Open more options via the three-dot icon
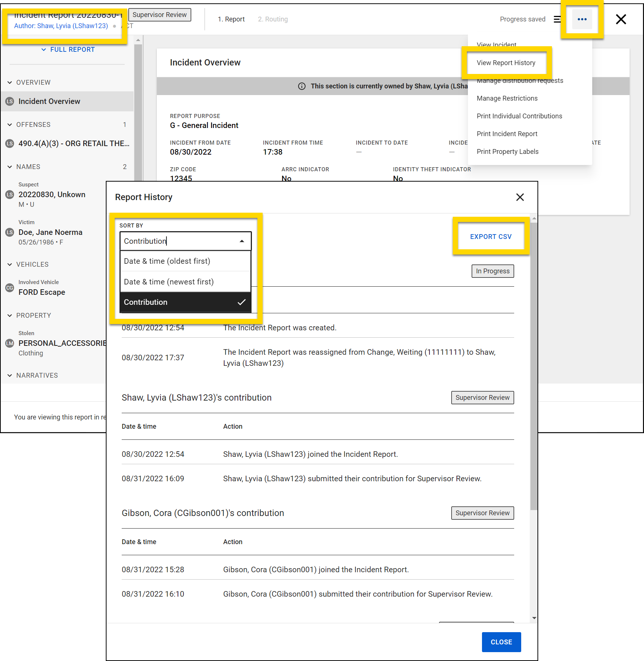Image resolution: width=644 pixels, height=661 pixels. (582, 19)
